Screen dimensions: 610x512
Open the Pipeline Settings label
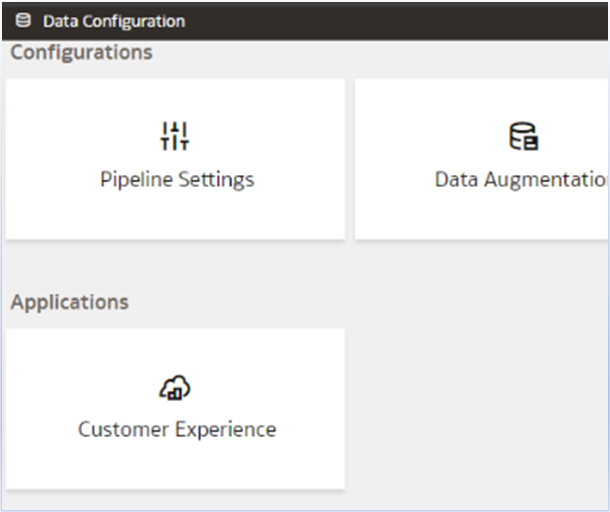click(177, 180)
